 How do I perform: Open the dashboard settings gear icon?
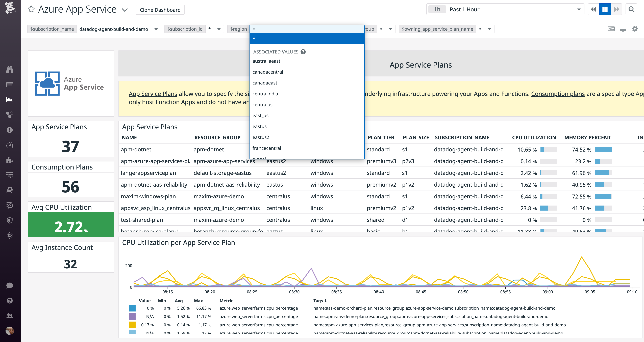coord(635,29)
